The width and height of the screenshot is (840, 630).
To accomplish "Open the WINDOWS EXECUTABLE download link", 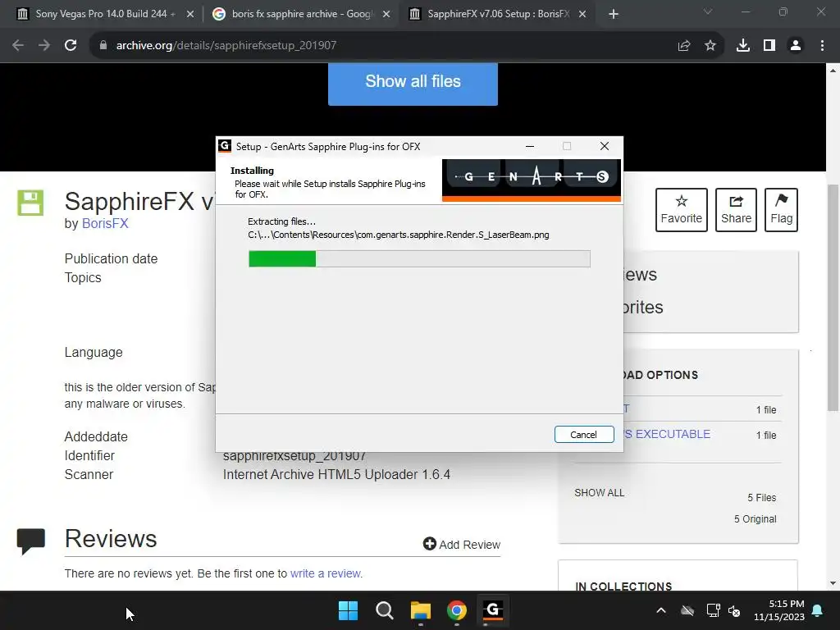I will (x=668, y=434).
